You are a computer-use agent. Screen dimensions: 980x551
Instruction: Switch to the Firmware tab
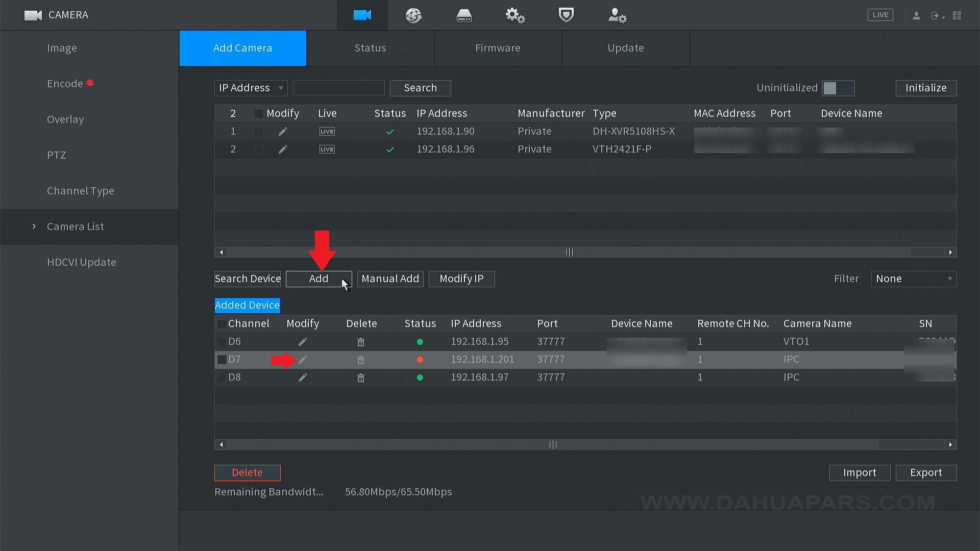pos(498,48)
